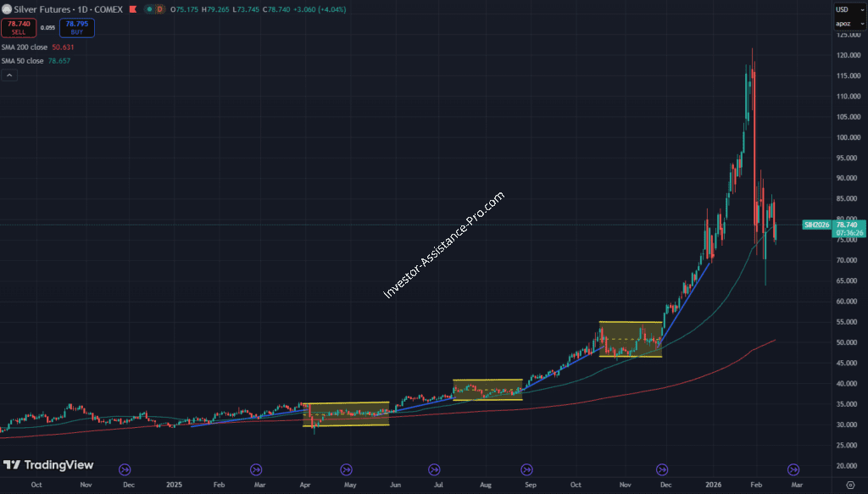Open the chart settings gear on the time axis
This screenshot has width=868, height=494.
pos(850,485)
